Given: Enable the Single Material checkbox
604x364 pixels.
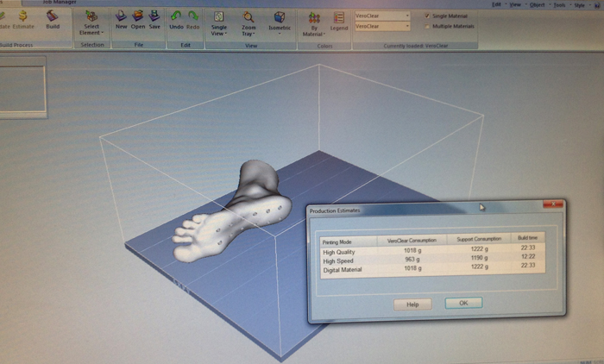Looking at the screenshot, I should click(x=427, y=16).
